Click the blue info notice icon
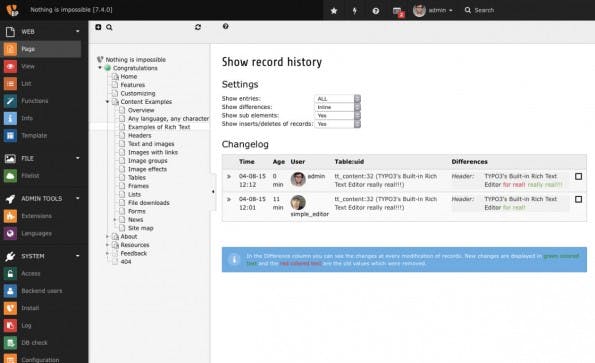 pos(234,259)
